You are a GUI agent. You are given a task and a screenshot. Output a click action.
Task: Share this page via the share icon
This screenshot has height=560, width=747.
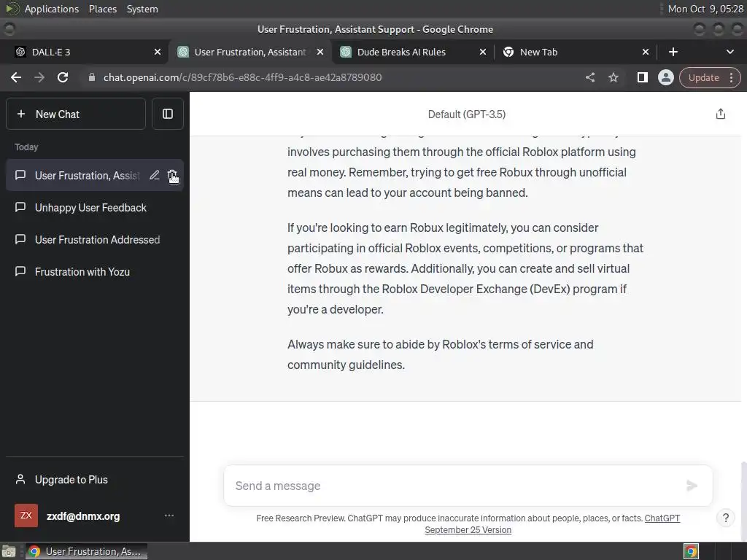(x=589, y=77)
